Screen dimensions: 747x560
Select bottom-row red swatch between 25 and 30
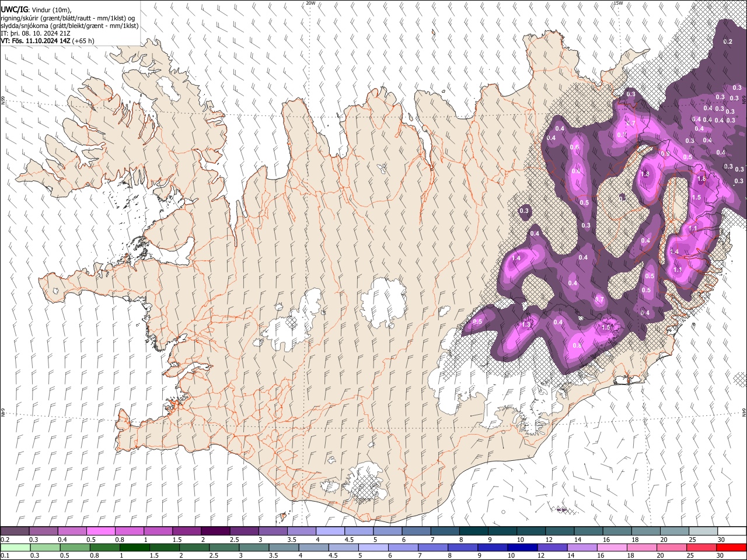pyautogui.click(x=701, y=547)
